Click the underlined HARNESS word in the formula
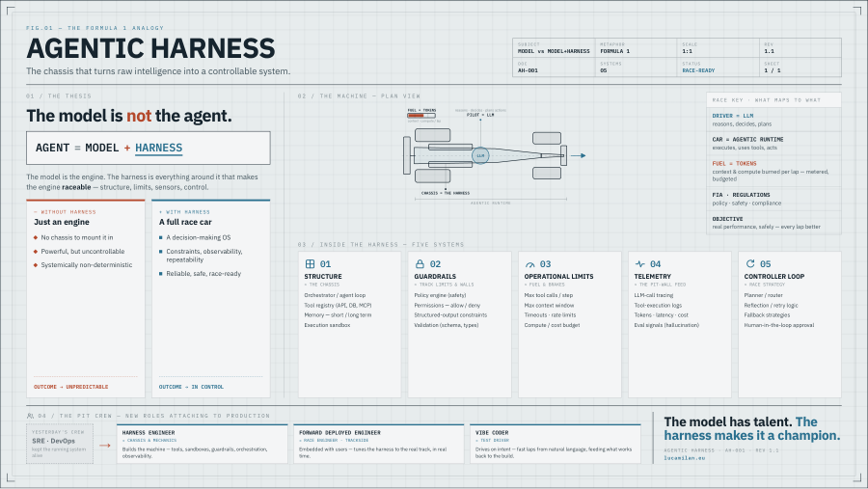The width and height of the screenshot is (868, 489). [x=159, y=148]
